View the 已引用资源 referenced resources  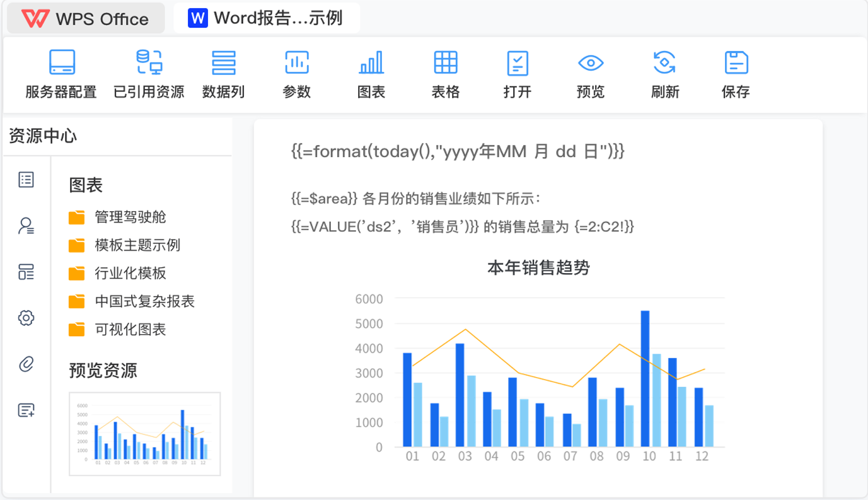click(x=148, y=74)
